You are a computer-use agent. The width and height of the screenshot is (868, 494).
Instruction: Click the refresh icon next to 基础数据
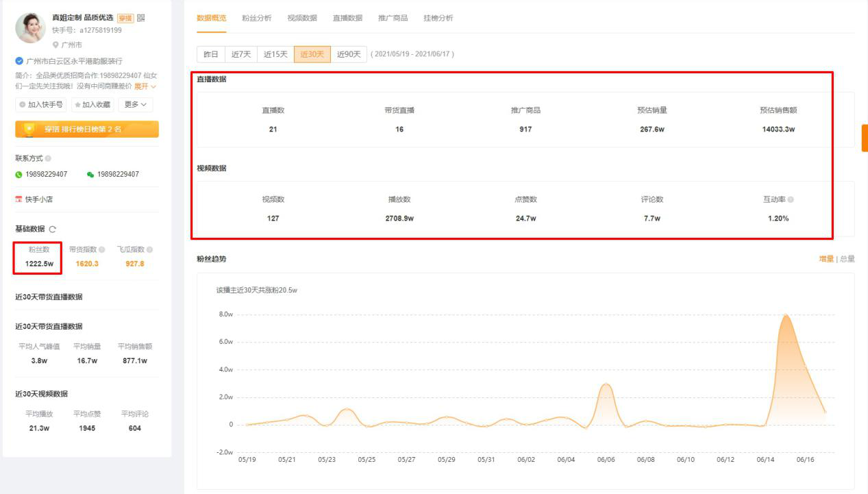click(53, 230)
